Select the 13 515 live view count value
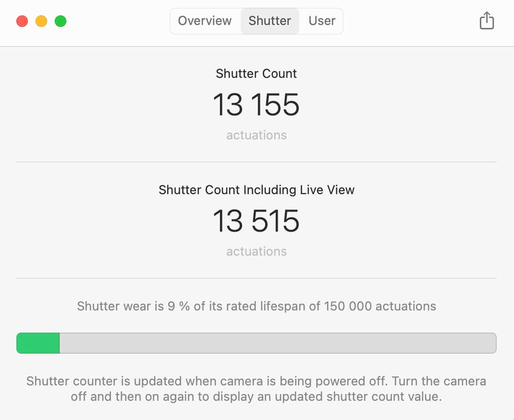Screen dimensions: 514x420 tap(256, 221)
